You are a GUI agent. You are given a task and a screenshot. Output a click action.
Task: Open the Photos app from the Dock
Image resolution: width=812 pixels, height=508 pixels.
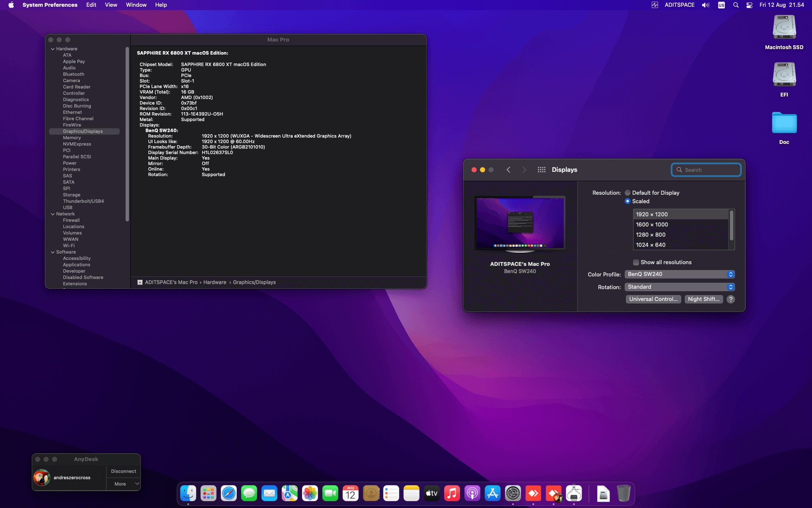click(x=310, y=493)
